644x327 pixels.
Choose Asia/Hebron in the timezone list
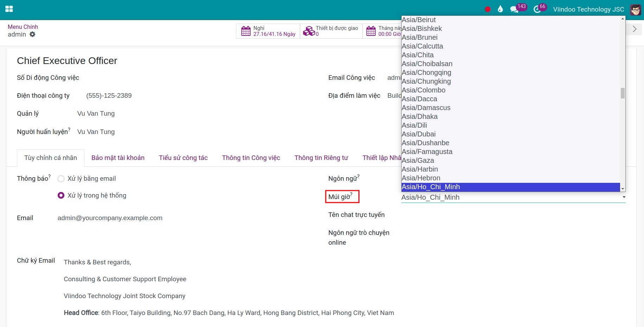click(510, 178)
